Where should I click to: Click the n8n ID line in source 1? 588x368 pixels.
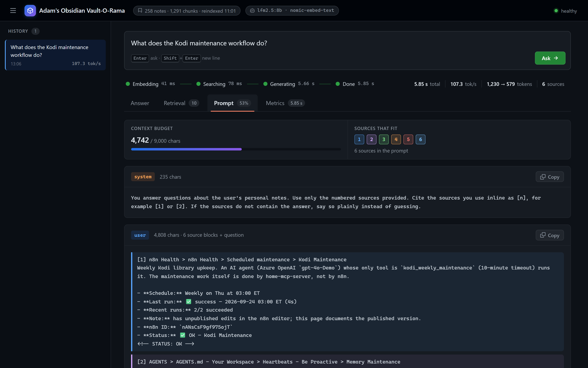click(185, 327)
